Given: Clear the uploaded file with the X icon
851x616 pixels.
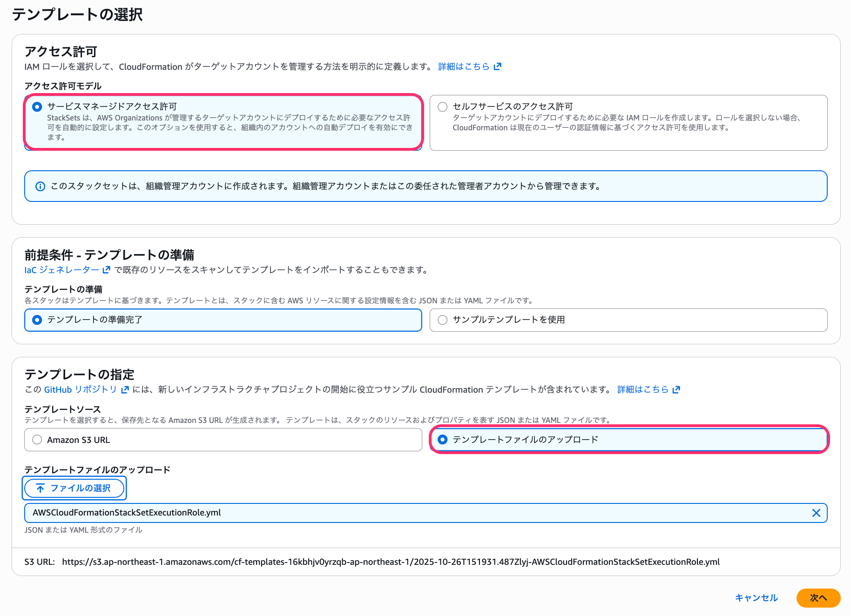Looking at the screenshot, I should [816, 513].
